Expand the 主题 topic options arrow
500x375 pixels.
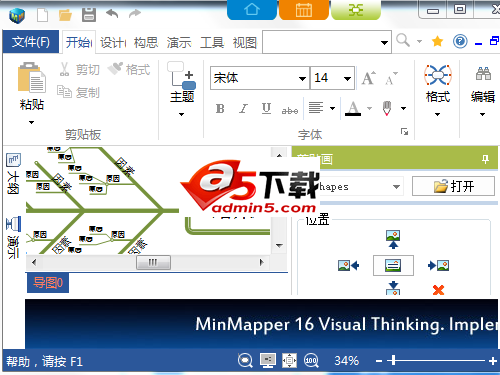(181, 114)
